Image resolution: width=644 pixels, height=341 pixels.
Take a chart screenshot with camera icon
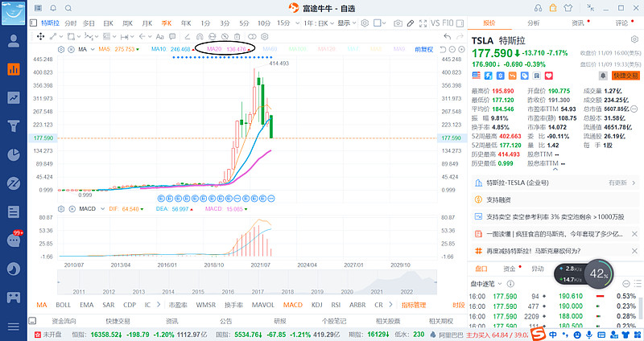coord(398,23)
